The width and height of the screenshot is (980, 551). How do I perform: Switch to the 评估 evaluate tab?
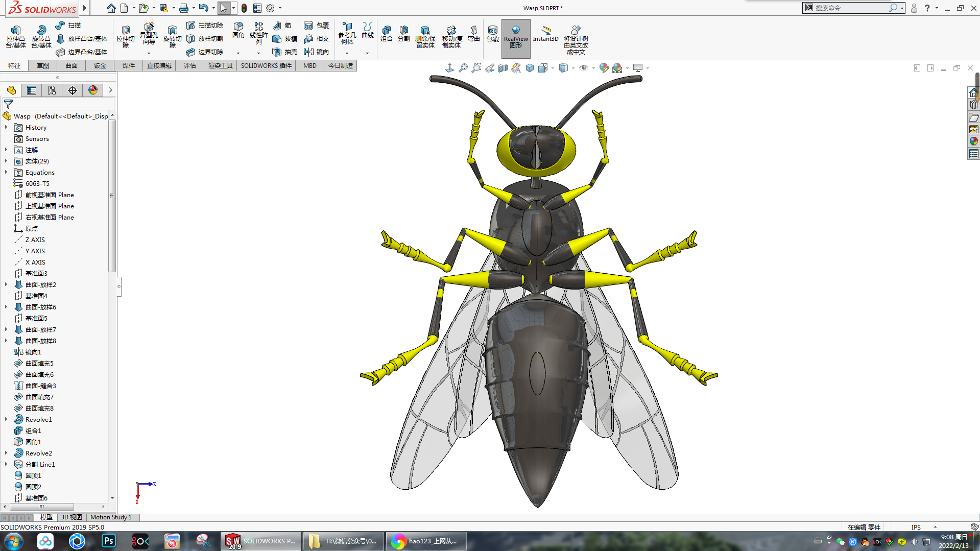[x=190, y=66]
